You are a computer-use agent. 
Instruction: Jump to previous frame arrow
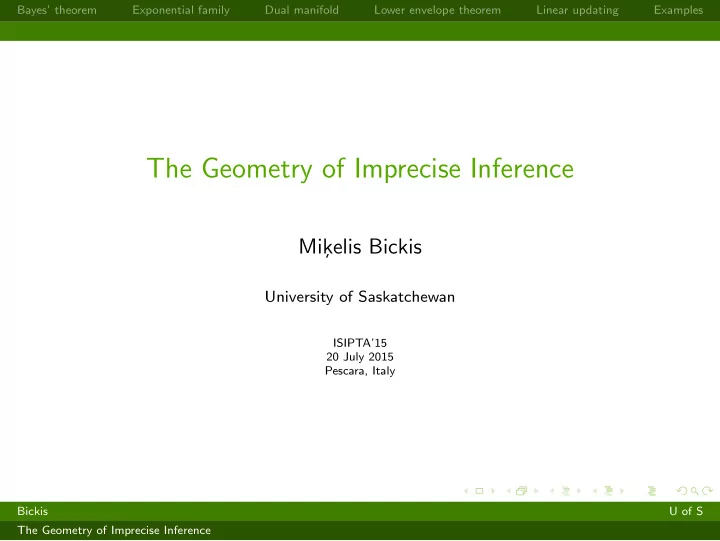(x=508, y=491)
